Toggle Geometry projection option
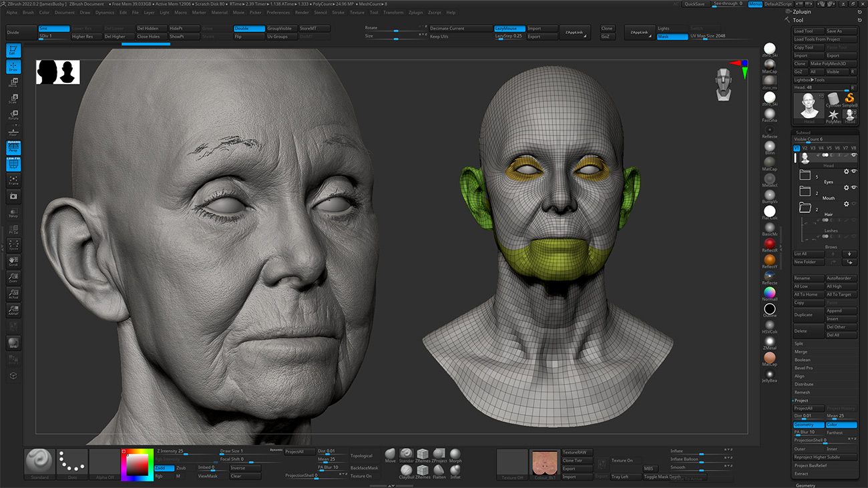The width and height of the screenshot is (868, 488). (x=809, y=425)
